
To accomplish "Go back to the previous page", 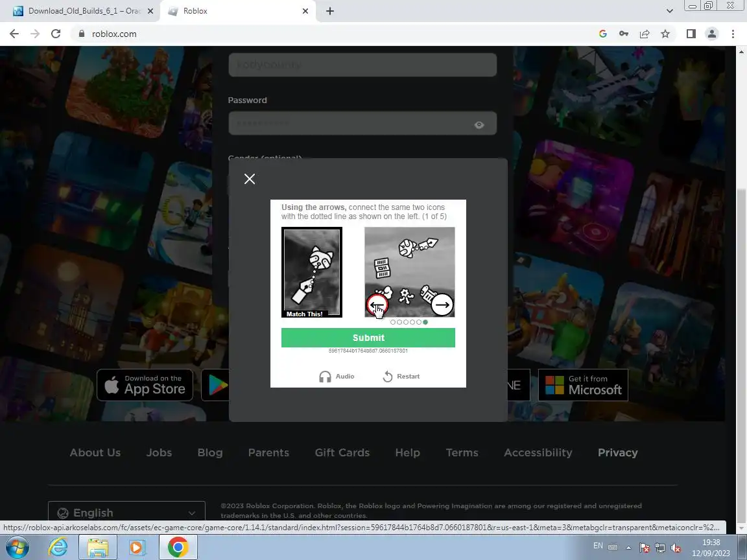I will pos(14,34).
